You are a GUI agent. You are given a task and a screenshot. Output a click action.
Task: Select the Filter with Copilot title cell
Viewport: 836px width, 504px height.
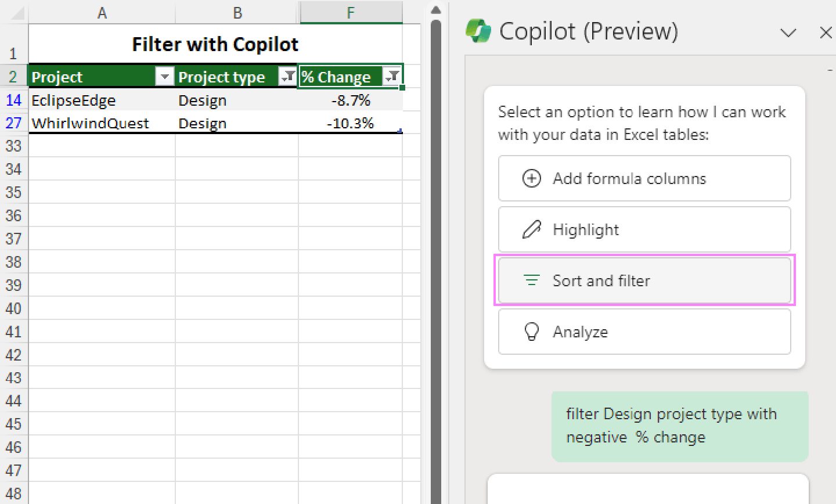(x=215, y=44)
